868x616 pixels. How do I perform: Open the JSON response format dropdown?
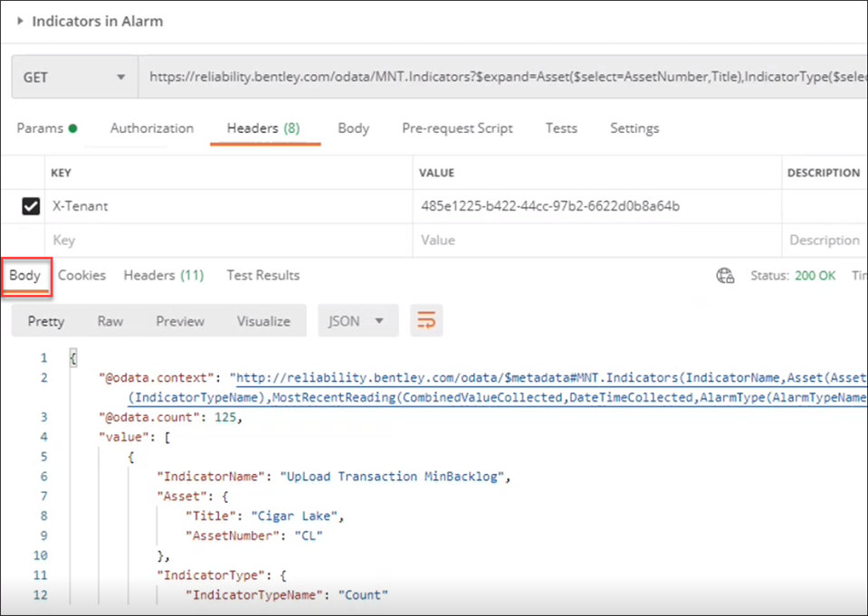click(x=358, y=320)
